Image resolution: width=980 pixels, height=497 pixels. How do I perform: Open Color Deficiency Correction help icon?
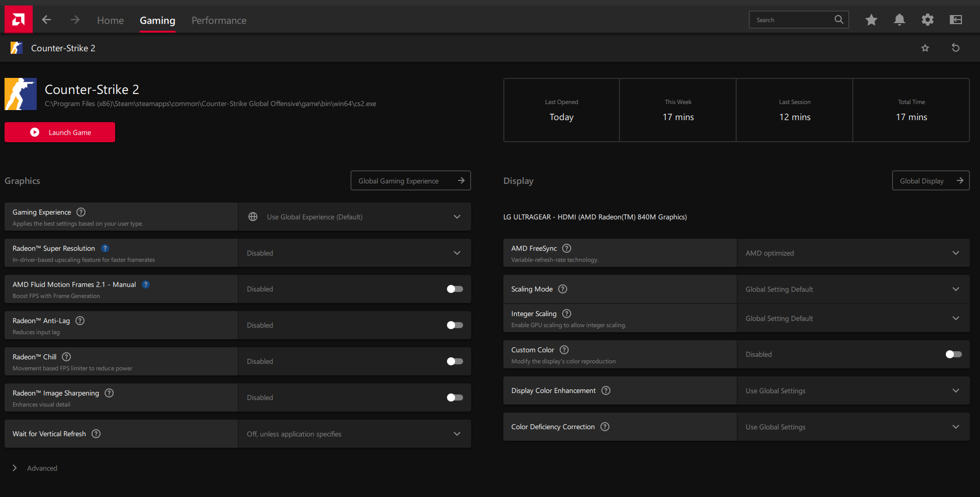[605, 427]
